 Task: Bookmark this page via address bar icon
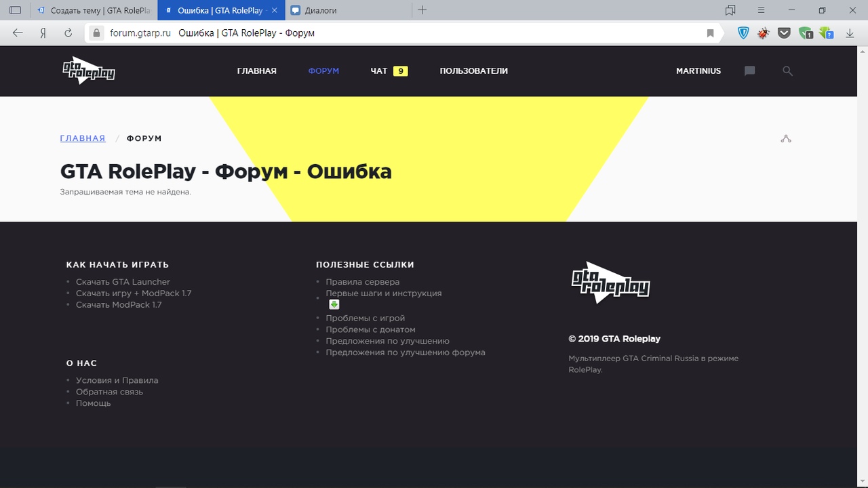click(710, 33)
